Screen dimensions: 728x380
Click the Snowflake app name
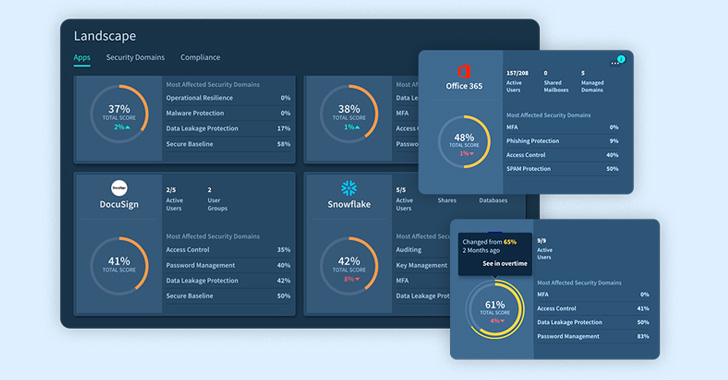(x=349, y=204)
